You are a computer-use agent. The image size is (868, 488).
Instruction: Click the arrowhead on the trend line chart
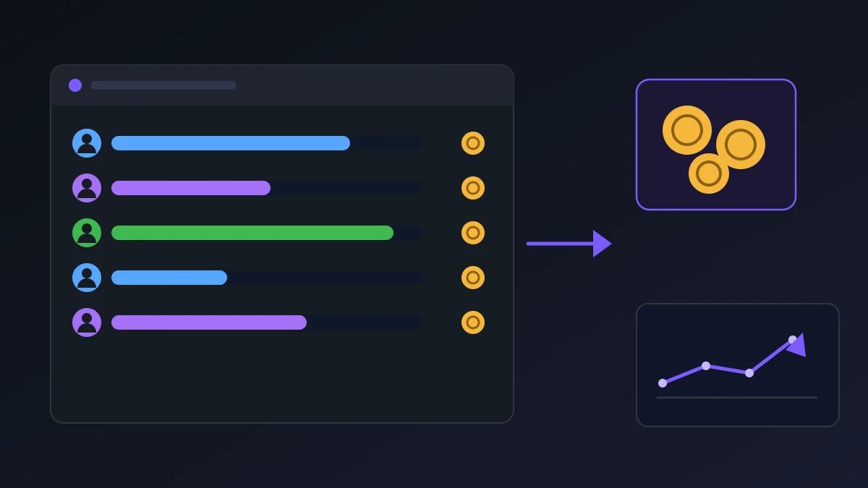click(x=796, y=345)
